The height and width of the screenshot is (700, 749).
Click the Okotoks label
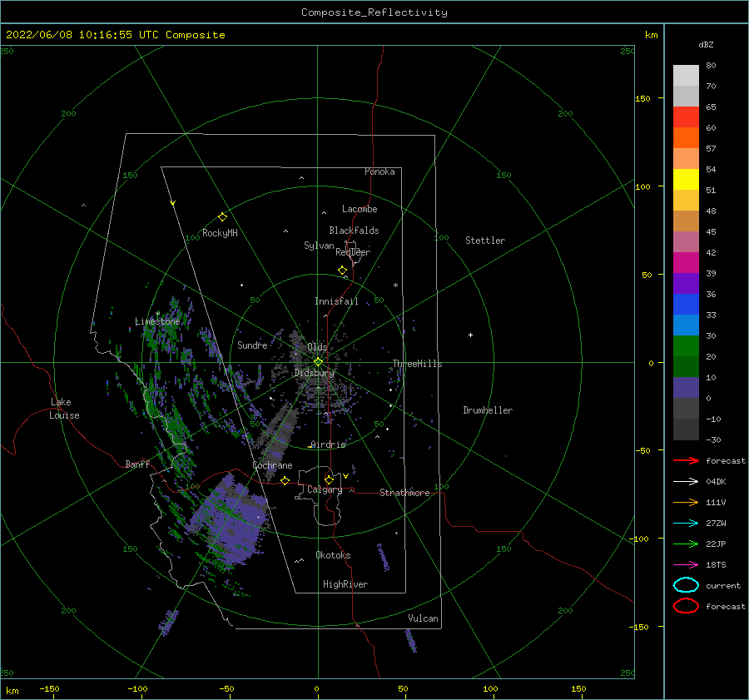[333, 555]
